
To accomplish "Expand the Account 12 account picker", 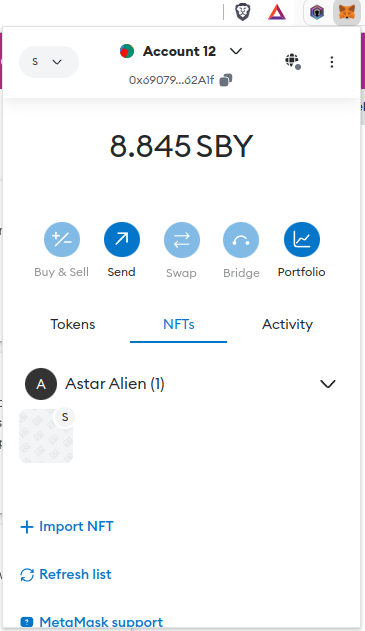I will [181, 52].
